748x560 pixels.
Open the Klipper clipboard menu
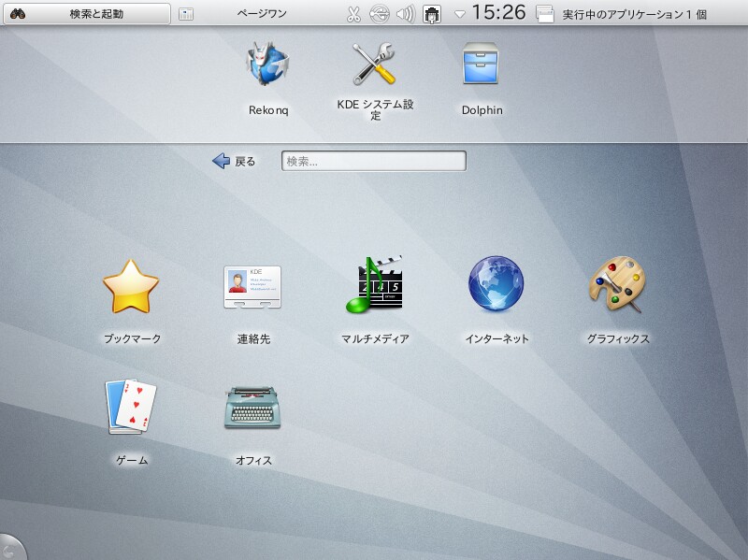point(354,12)
